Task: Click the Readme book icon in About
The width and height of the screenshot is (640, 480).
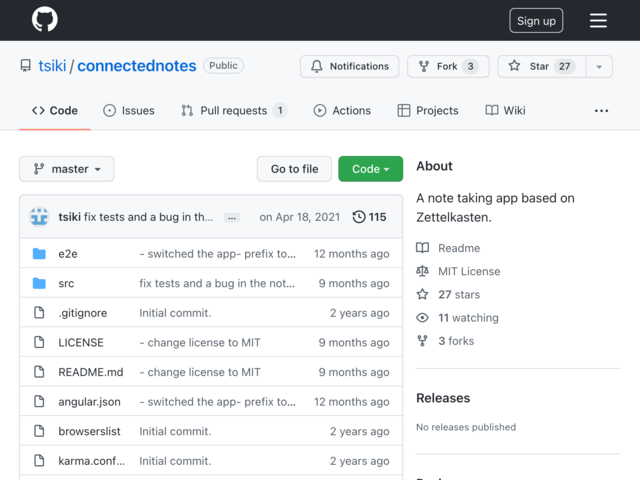Action: (x=422, y=248)
